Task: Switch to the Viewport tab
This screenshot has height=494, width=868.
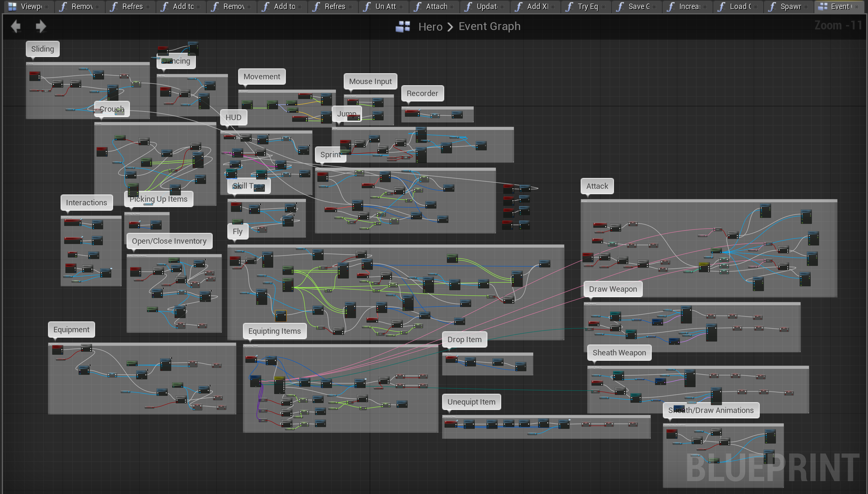Action: 29,6
